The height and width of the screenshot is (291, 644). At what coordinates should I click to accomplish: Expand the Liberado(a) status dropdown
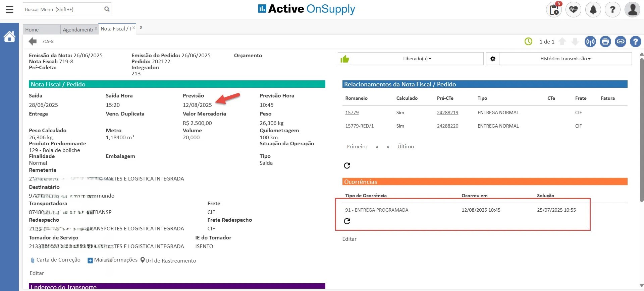pyautogui.click(x=417, y=59)
